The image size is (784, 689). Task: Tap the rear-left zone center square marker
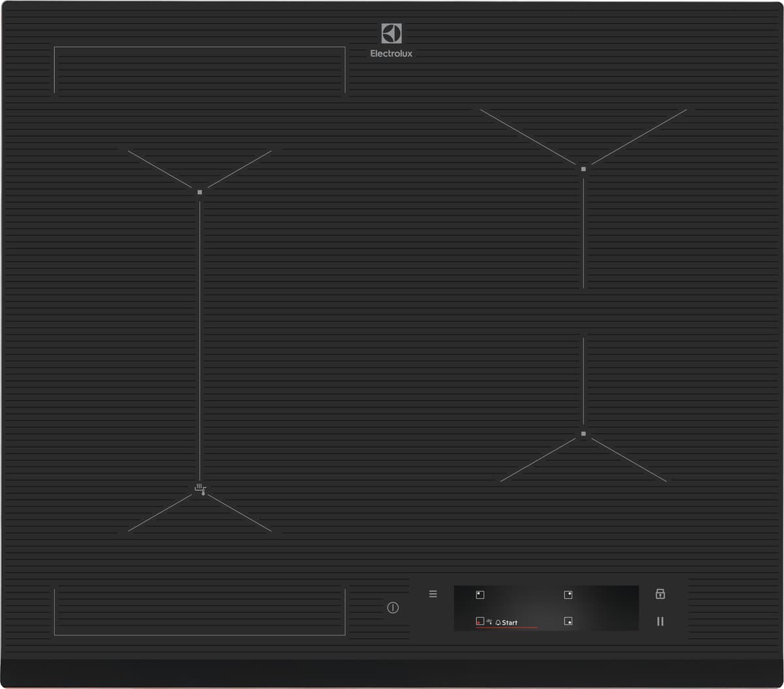tap(200, 192)
